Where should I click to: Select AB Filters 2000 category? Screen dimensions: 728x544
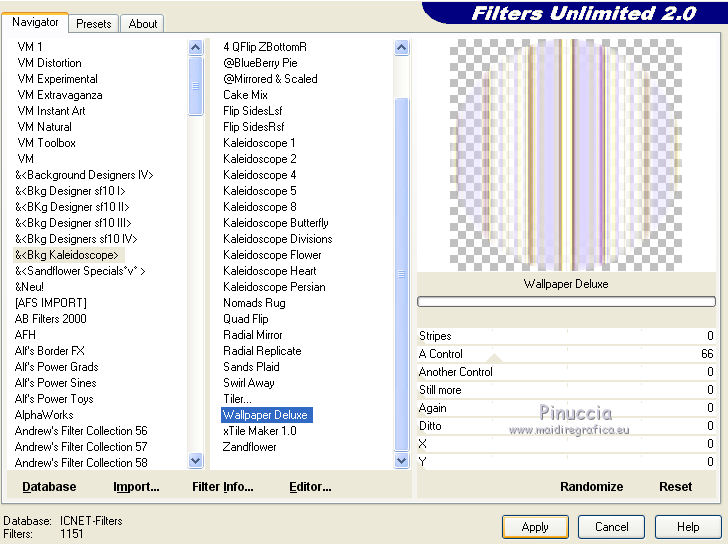[x=51, y=319]
